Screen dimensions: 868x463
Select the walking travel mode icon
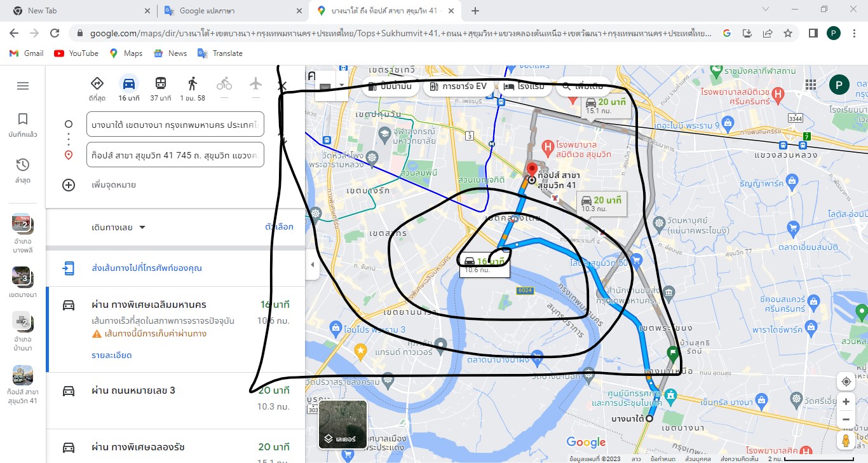[x=193, y=84]
